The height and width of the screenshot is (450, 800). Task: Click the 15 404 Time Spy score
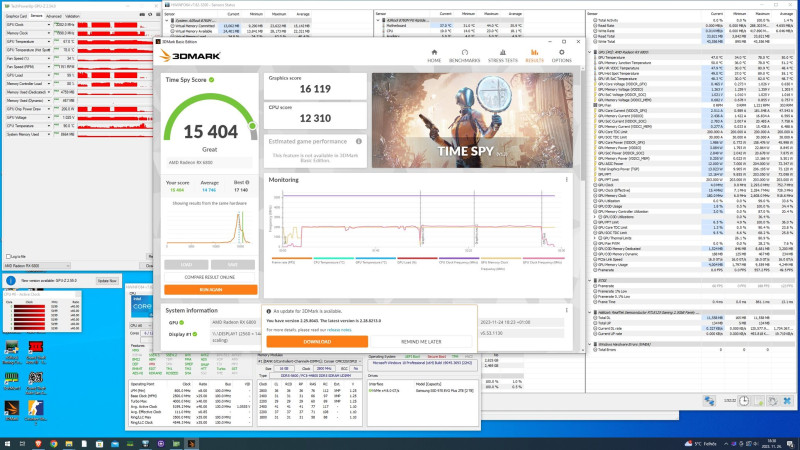click(211, 132)
